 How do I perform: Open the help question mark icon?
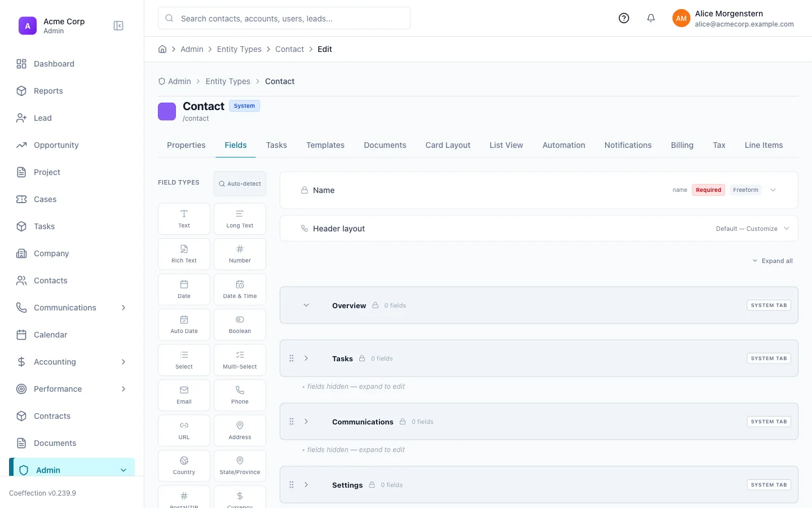coord(624,18)
